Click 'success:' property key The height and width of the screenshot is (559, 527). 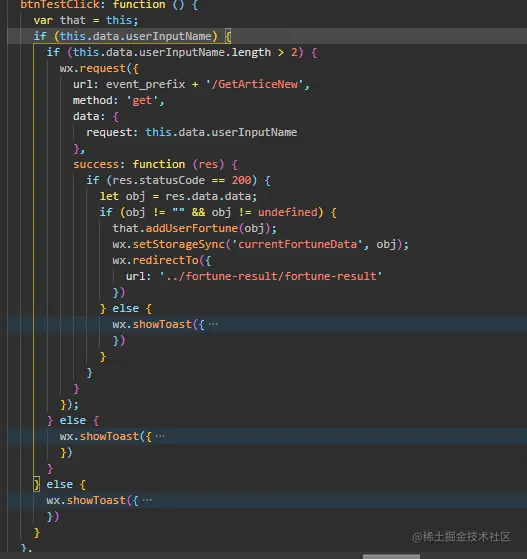pos(99,164)
